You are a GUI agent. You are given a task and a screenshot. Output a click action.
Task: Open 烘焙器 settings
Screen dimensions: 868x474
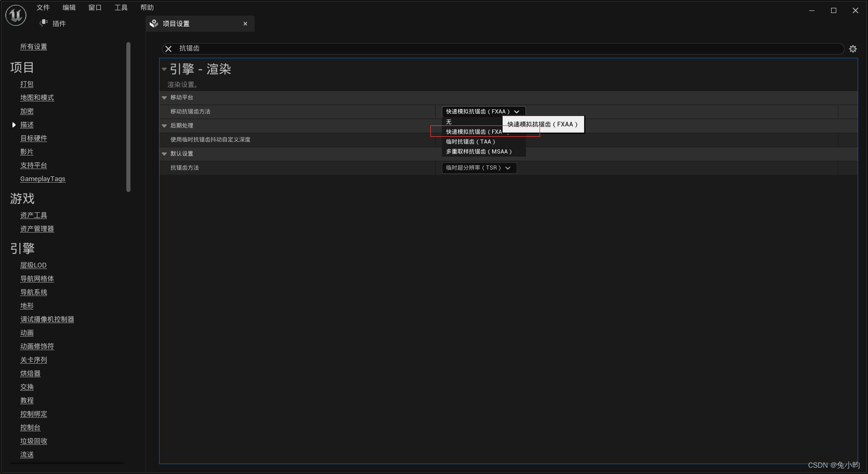[30, 374]
